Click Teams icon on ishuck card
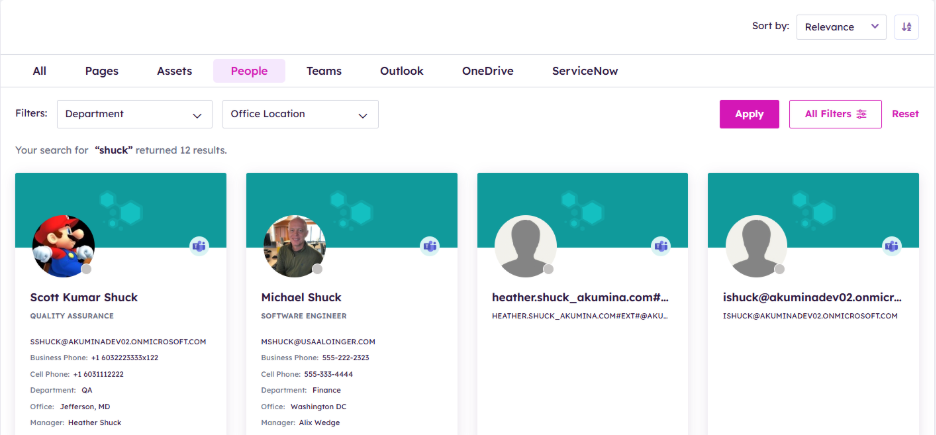Screen dimensions: 936x435 (x=892, y=246)
